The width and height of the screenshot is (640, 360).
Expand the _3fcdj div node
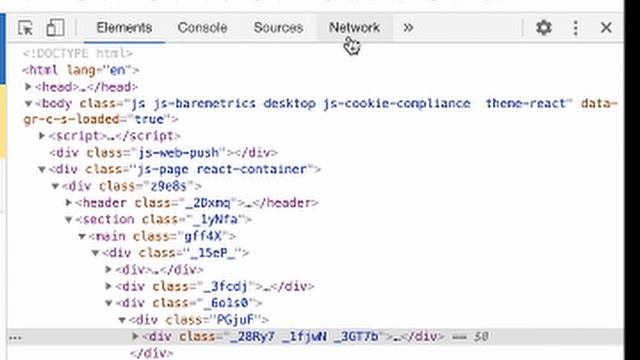coord(109,286)
